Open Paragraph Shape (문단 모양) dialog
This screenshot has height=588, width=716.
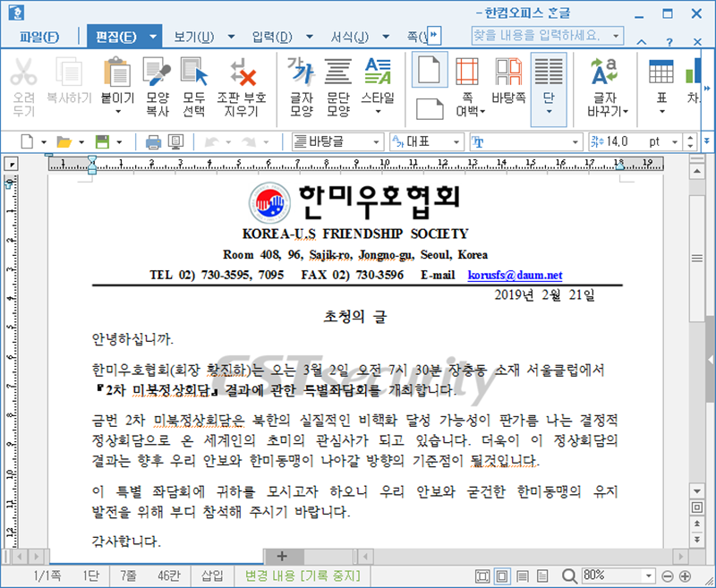338,72
